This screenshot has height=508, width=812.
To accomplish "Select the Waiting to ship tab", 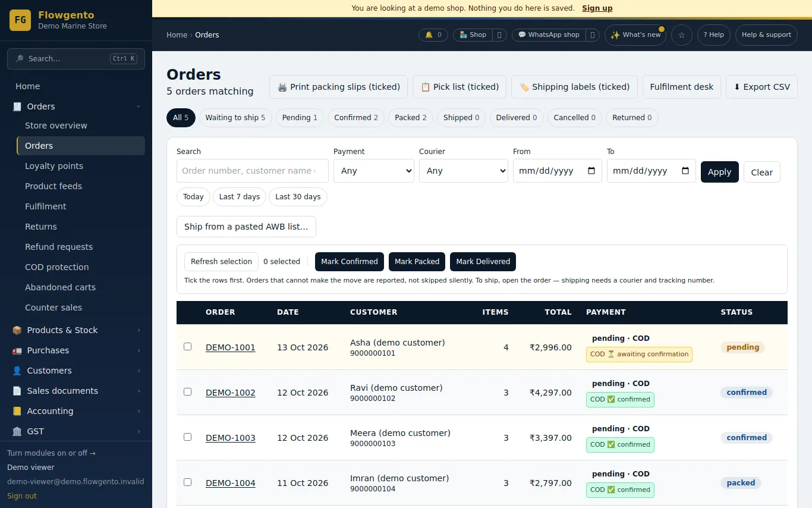I will (235, 118).
